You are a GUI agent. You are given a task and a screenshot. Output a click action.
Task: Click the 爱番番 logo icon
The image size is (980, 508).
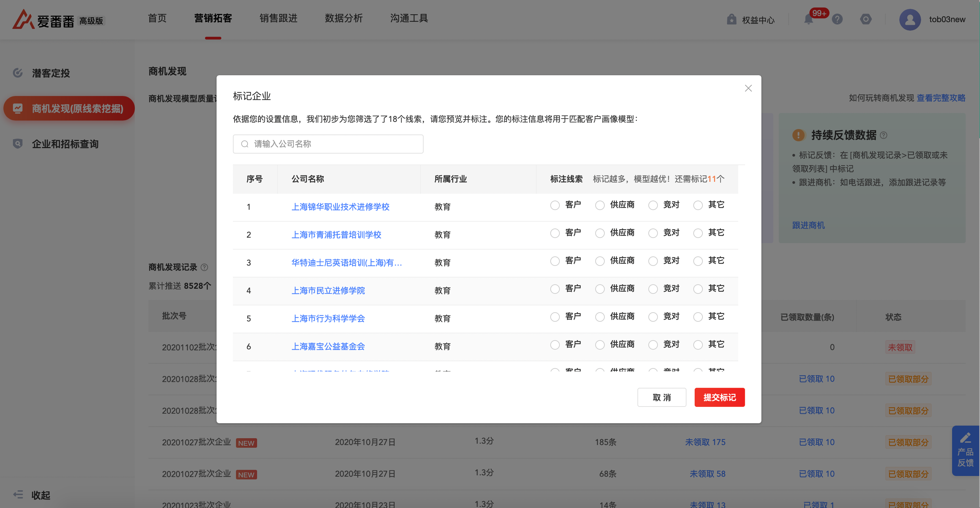23,19
